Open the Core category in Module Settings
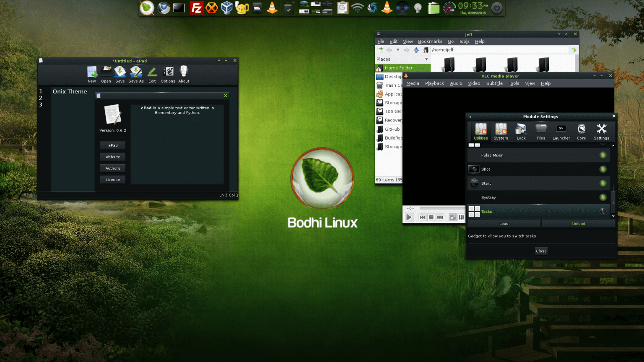The image size is (644, 362). click(x=581, y=131)
